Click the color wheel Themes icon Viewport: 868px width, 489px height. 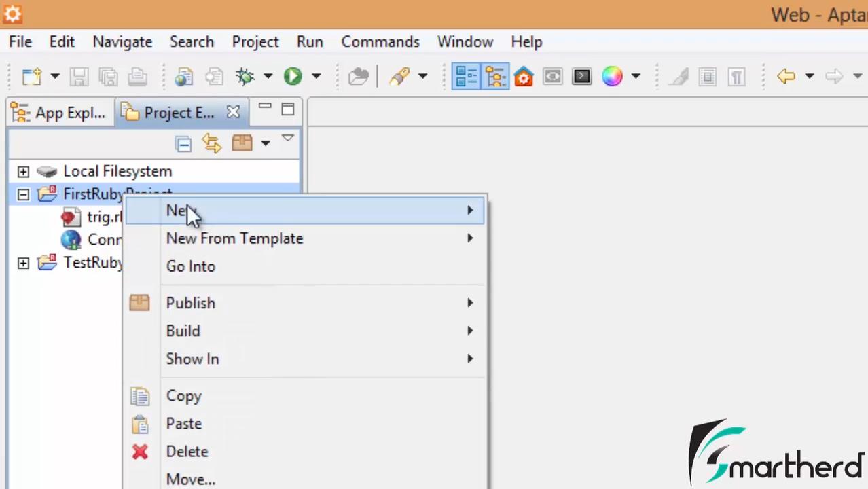tap(612, 76)
